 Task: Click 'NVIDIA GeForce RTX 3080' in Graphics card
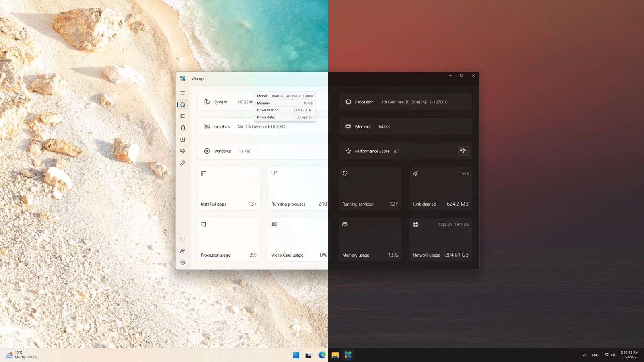click(x=261, y=127)
